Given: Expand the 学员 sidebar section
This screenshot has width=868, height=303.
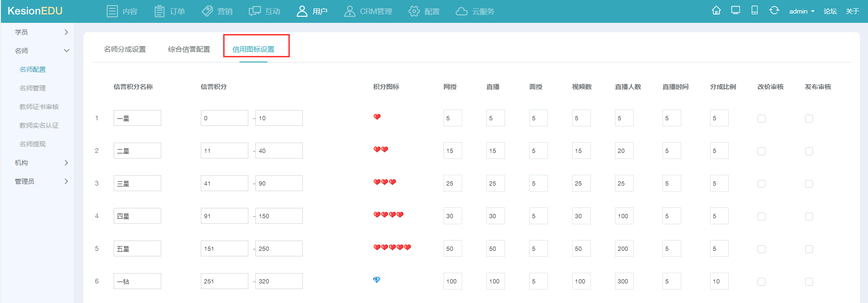Looking at the screenshot, I should pyautogui.click(x=41, y=32).
